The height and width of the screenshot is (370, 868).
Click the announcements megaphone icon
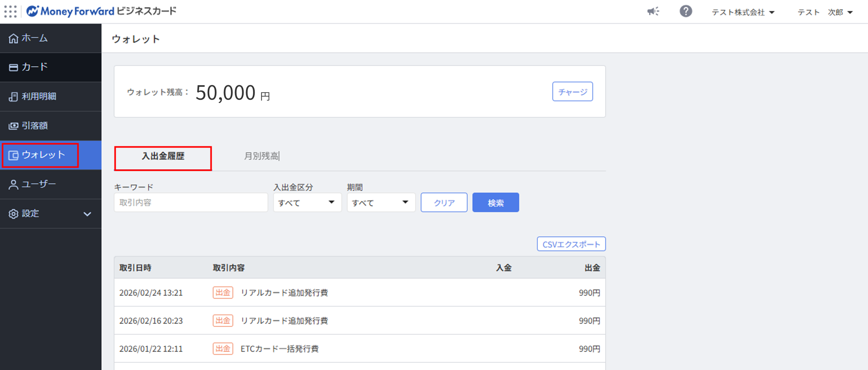tap(653, 11)
